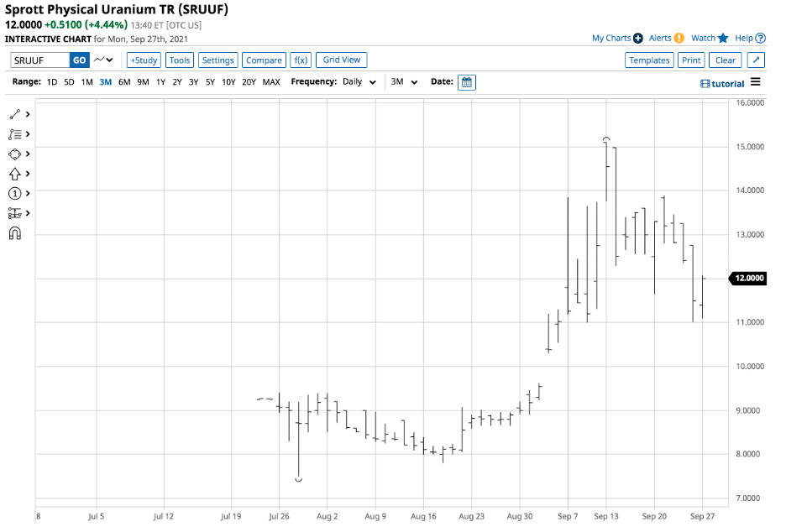The width and height of the screenshot is (786, 532).
Task: Click the Aug 16 date axis label
Action: coord(423,516)
